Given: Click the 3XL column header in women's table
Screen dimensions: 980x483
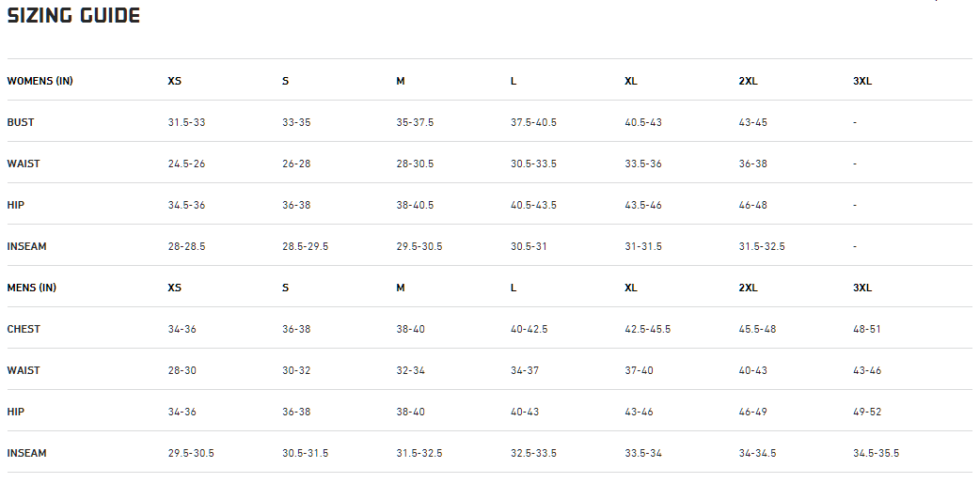Looking at the screenshot, I should click(862, 81).
